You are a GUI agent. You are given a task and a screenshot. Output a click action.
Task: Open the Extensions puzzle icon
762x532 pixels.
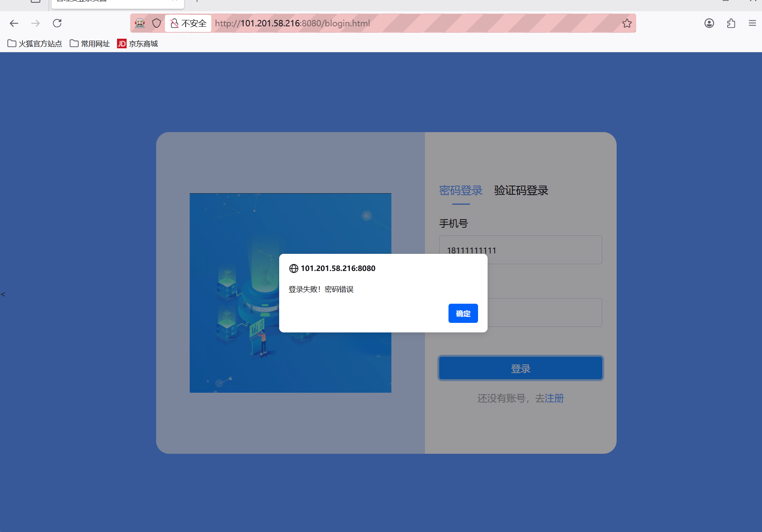click(731, 23)
